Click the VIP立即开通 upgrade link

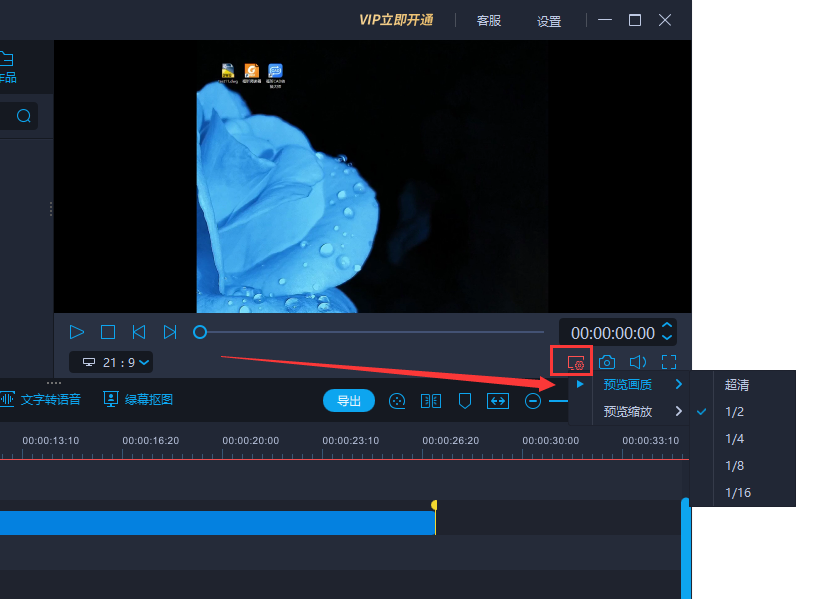[397, 18]
